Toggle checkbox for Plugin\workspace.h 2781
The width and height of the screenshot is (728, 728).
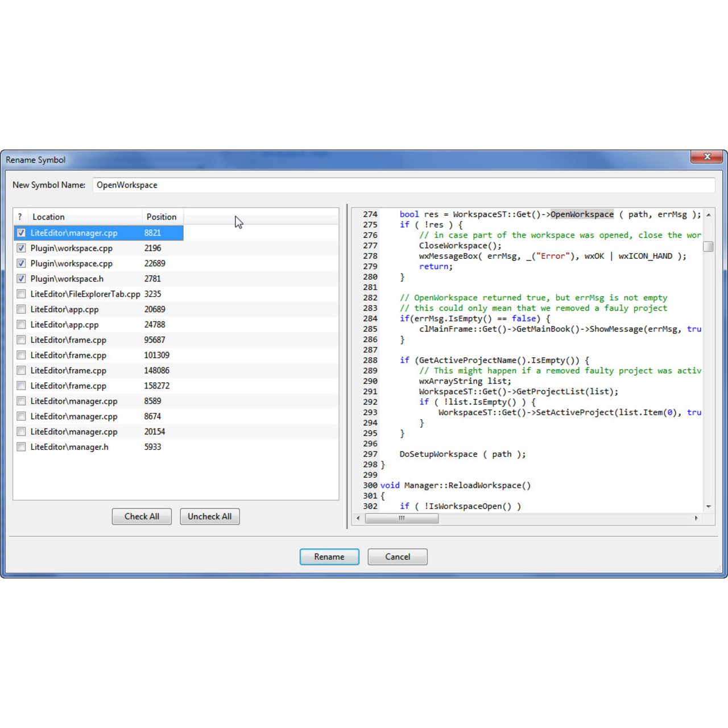(21, 279)
